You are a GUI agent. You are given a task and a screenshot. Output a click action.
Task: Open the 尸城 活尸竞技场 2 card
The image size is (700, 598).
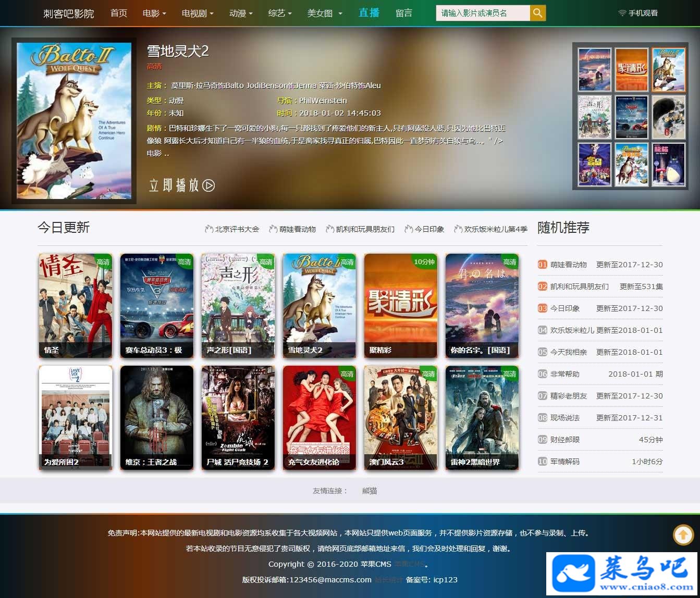(x=238, y=418)
